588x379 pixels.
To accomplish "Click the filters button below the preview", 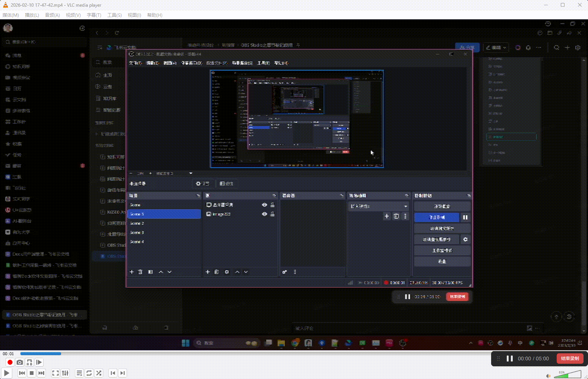I will [227, 184].
